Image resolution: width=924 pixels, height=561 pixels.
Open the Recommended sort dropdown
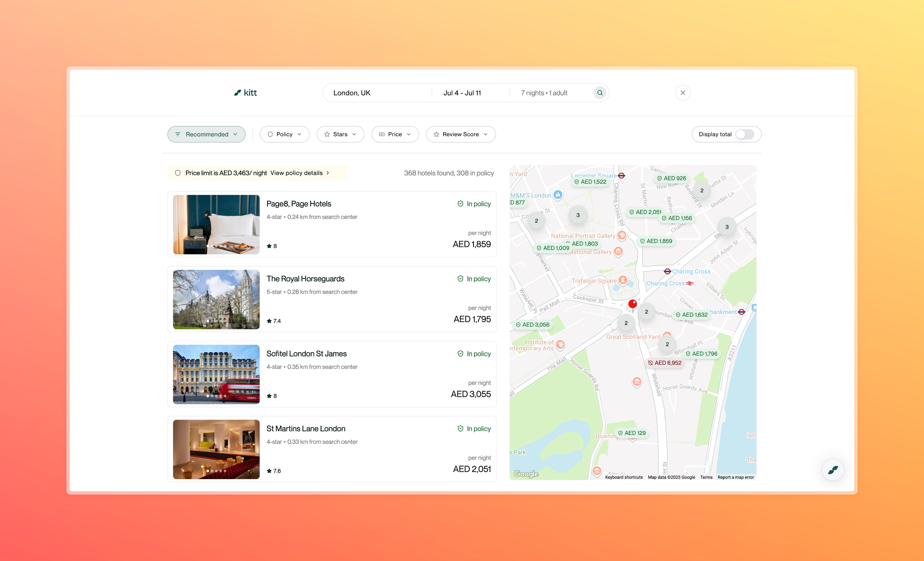[x=206, y=134]
